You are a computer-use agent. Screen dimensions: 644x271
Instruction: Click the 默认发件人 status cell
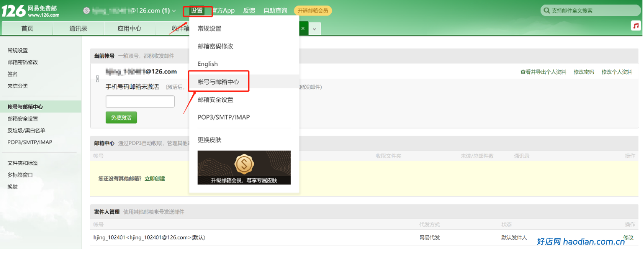click(514, 237)
